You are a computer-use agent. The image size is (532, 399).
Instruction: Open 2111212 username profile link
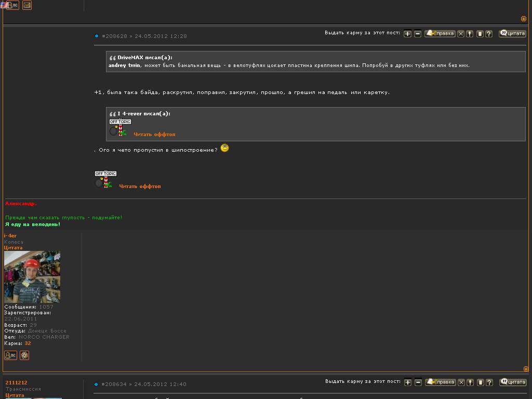pos(16,383)
